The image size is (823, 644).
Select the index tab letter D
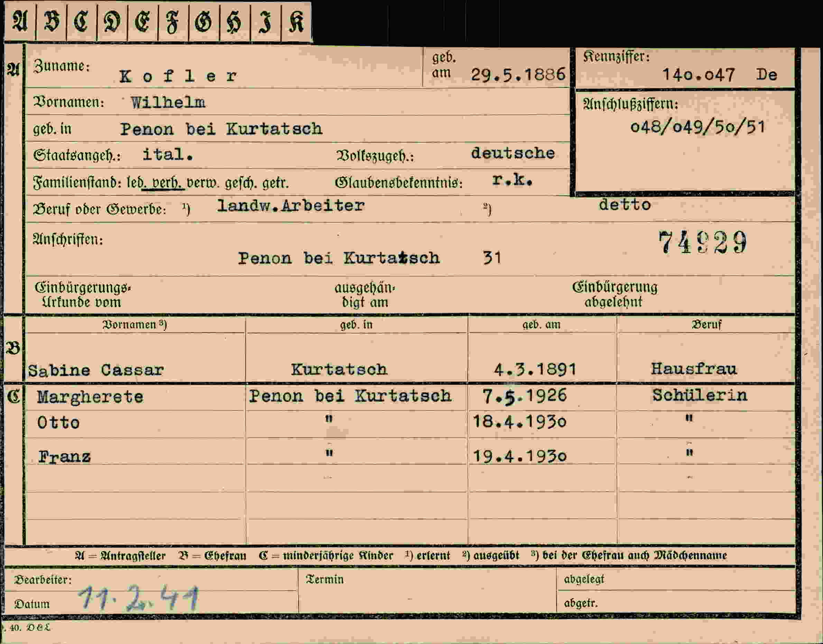(112, 21)
